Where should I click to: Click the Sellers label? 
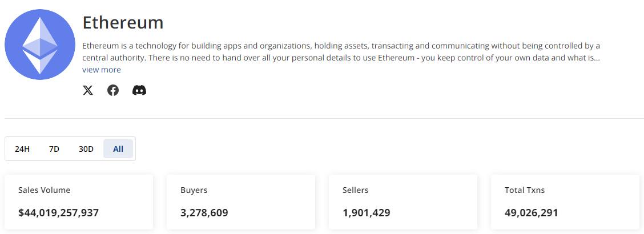(355, 190)
